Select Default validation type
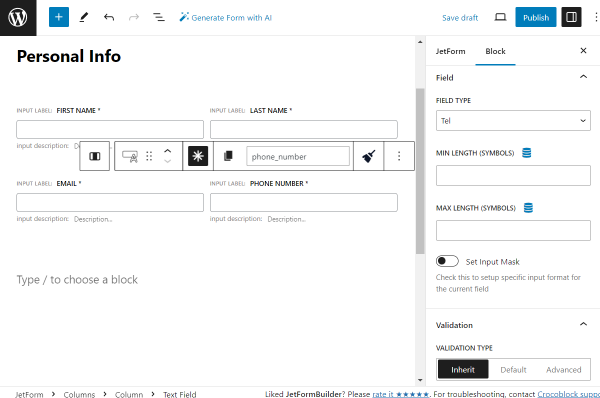Viewport: 600px width, 398px height. [x=513, y=369]
